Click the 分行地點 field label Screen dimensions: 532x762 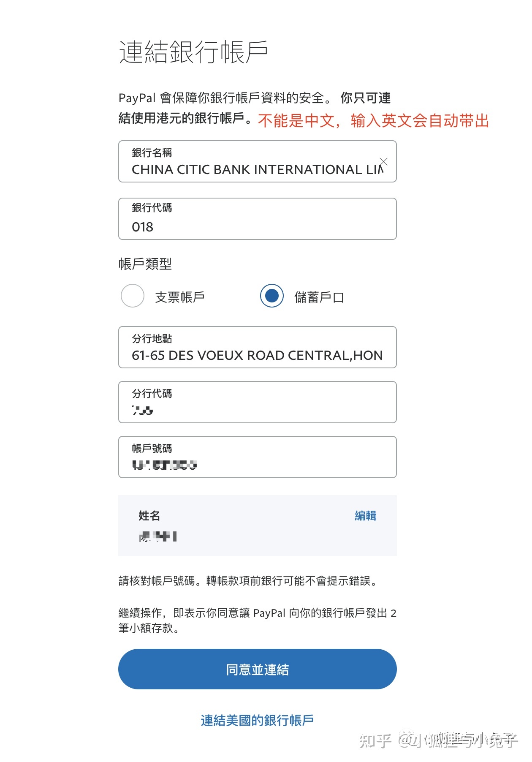pyautogui.click(x=152, y=338)
